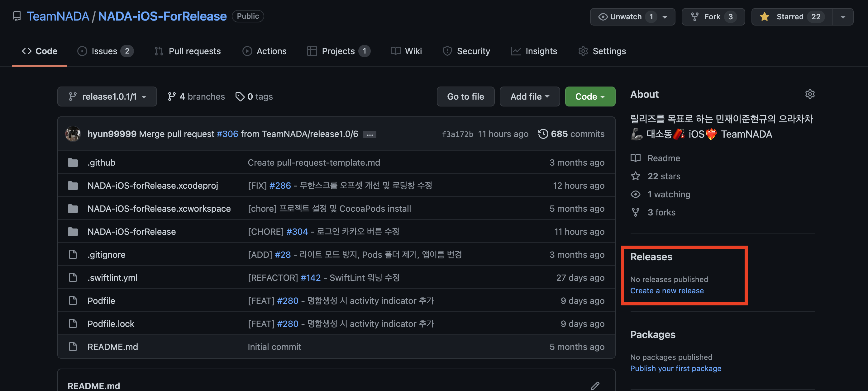The width and height of the screenshot is (868, 391).
Task: Click Create a new release link
Action: [666, 291]
